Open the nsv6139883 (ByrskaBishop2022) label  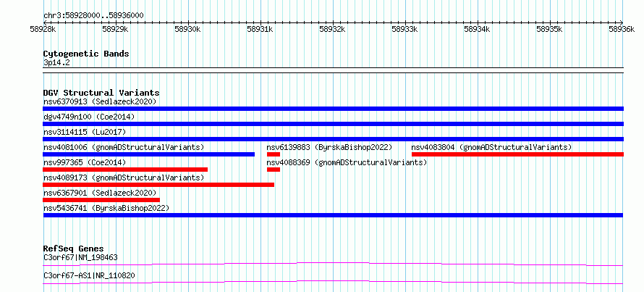click(x=329, y=147)
